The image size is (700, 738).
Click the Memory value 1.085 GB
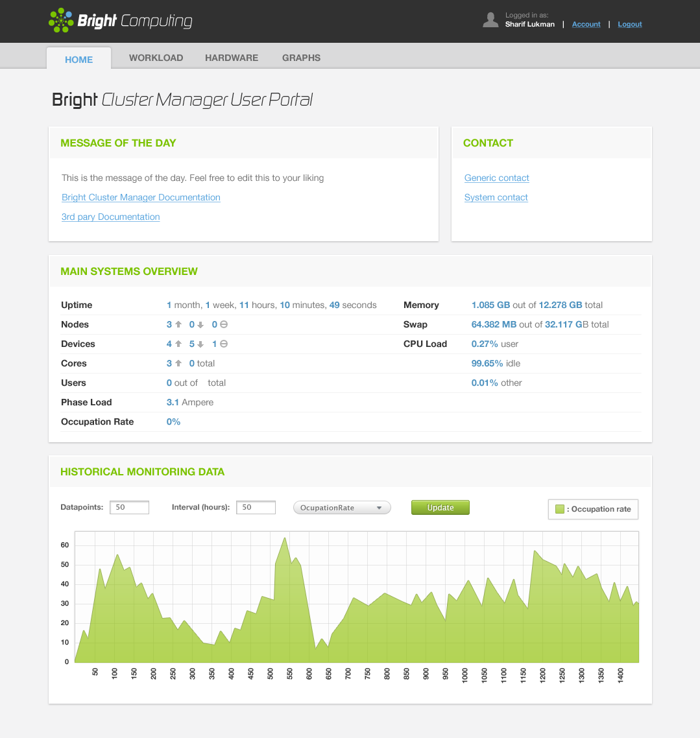click(x=490, y=305)
